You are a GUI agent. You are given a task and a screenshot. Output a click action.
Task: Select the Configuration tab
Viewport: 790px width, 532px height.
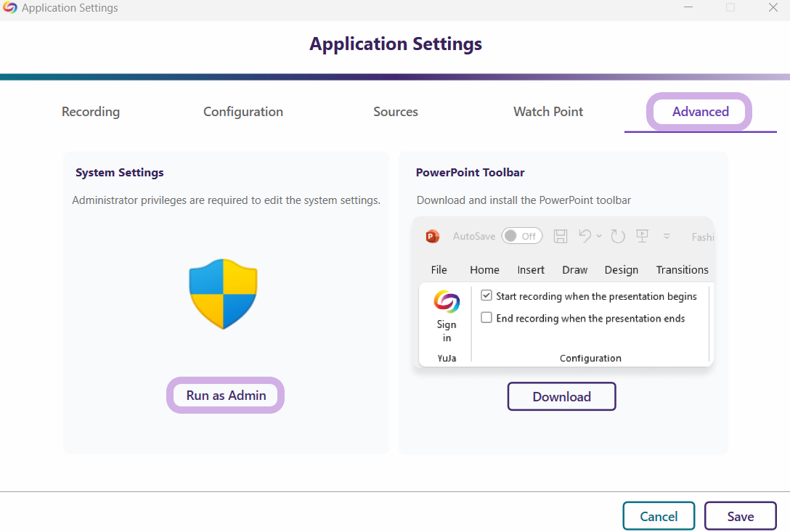pyautogui.click(x=243, y=112)
